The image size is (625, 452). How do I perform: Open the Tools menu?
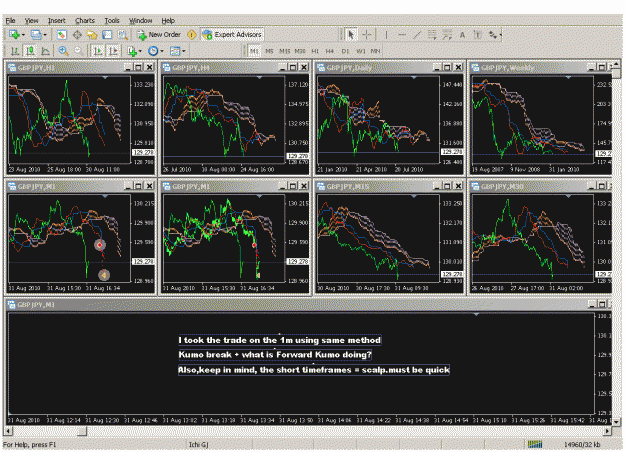point(112,20)
